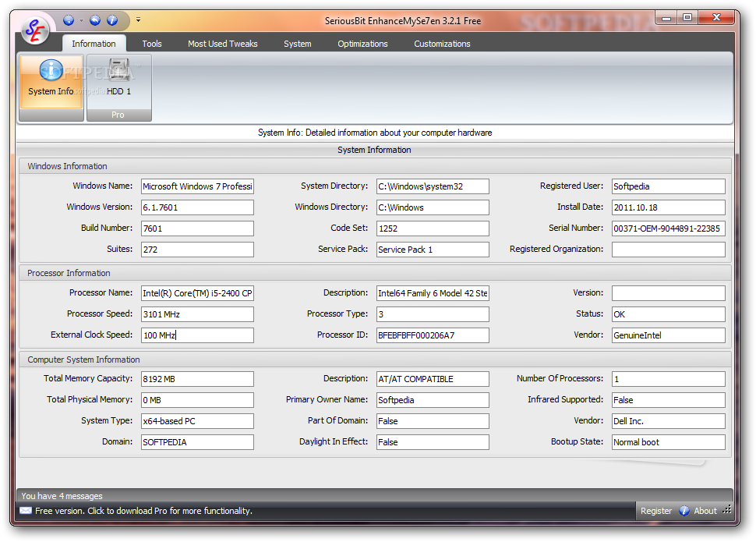Click the Windows Version field
The width and height of the screenshot is (756, 542).
pyautogui.click(x=198, y=207)
